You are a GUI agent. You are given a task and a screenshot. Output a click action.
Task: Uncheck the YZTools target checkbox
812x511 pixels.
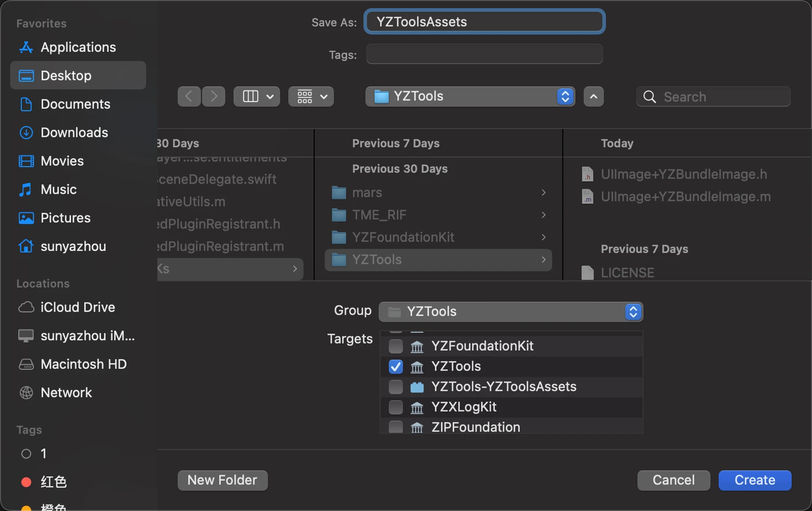(x=396, y=366)
